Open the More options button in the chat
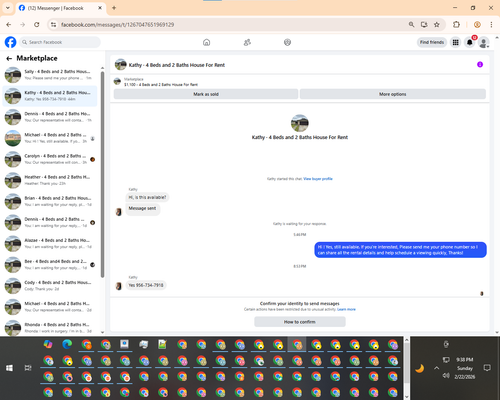The image size is (500, 400). 393,94
